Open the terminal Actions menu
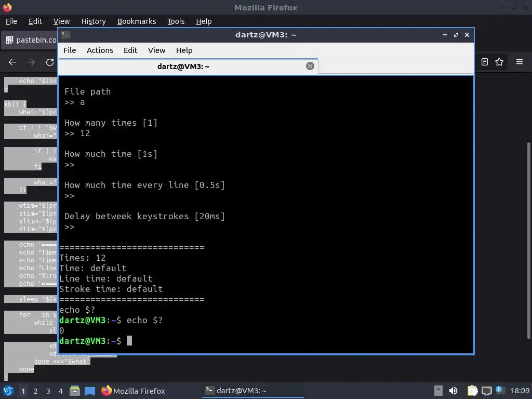This screenshot has height=399, width=532. [100, 50]
